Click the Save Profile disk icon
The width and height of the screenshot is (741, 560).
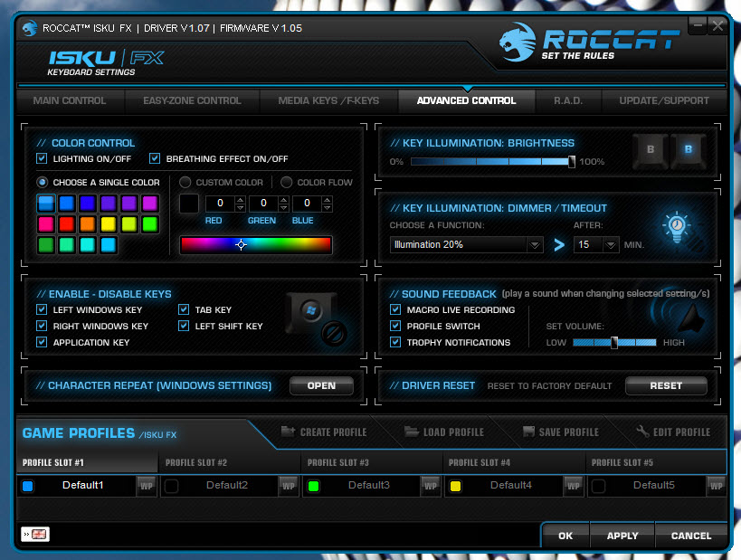click(528, 431)
